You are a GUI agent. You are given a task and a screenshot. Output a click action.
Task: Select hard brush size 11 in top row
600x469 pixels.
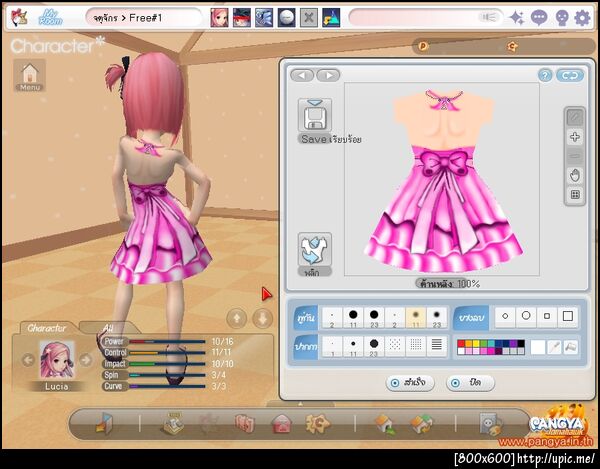click(353, 318)
